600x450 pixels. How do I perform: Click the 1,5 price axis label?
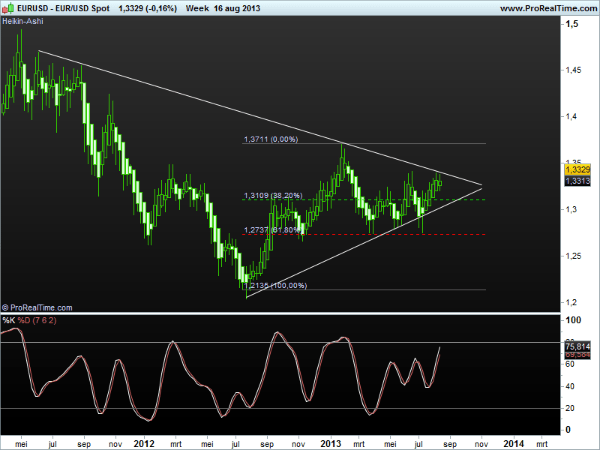[x=572, y=24]
